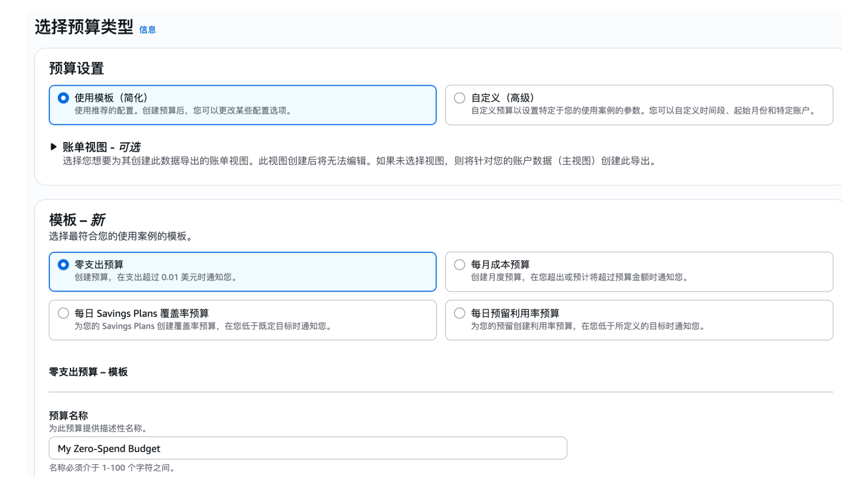
Task: Select the 使用模板（简化）radio button
Action: point(63,98)
